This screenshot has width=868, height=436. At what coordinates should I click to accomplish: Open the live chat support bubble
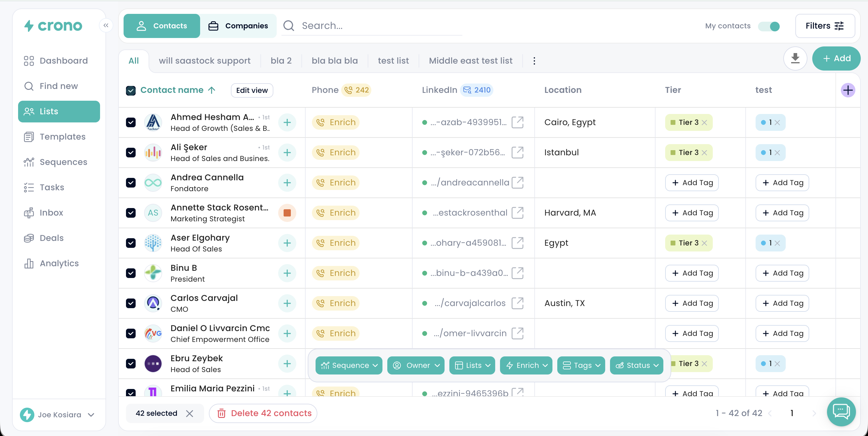pyautogui.click(x=841, y=411)
